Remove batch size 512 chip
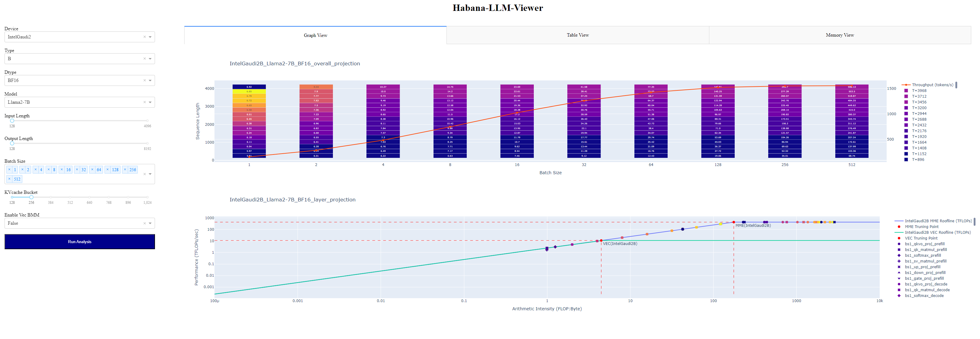 (x=9, y=179)
